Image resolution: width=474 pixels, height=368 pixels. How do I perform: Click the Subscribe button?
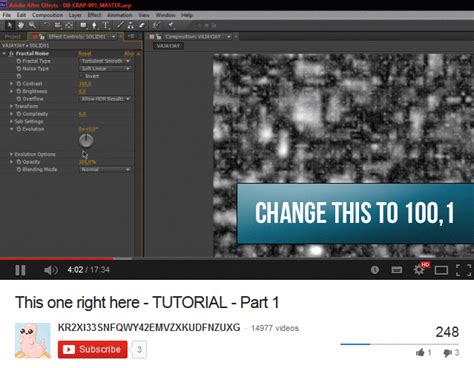point(93,349)
